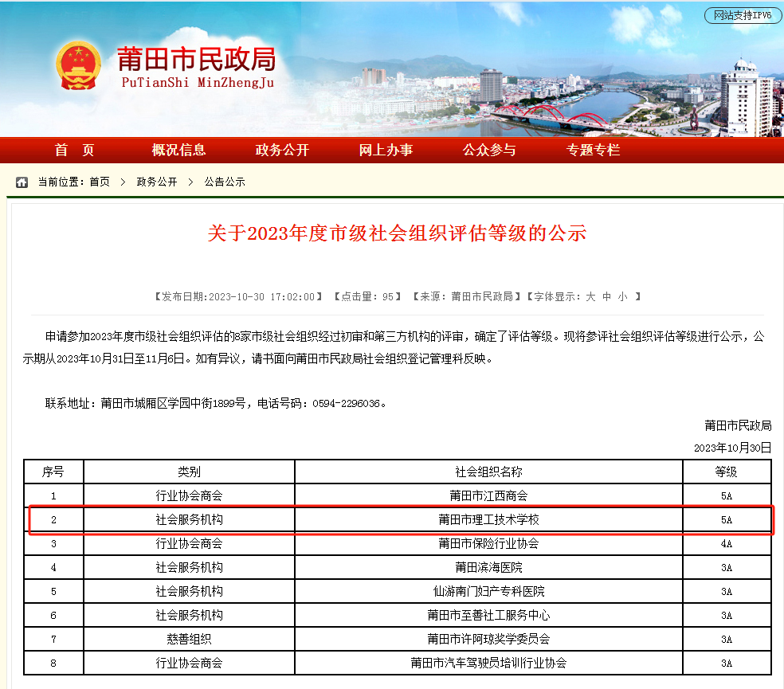This screenshot has height=689, width=784.
Task: Select the cell 莆田市理工技术学校
Action: (x=488, y=519)
